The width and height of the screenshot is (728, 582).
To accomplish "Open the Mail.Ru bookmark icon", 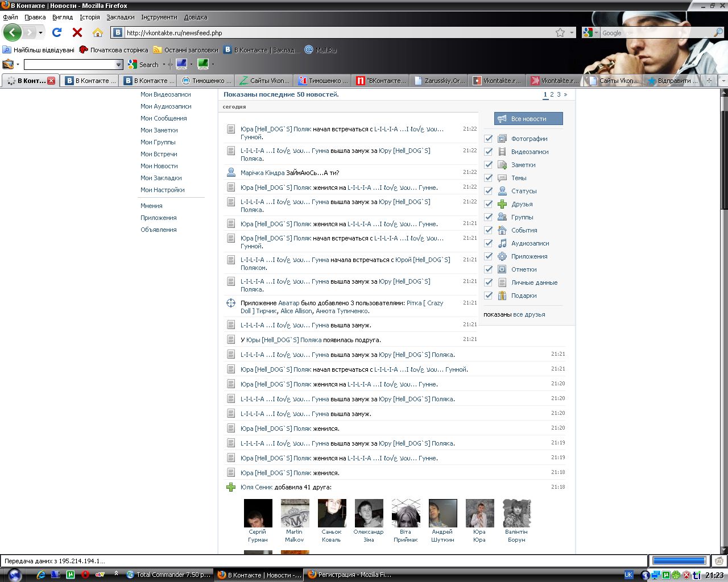I will tap(309, 49).
